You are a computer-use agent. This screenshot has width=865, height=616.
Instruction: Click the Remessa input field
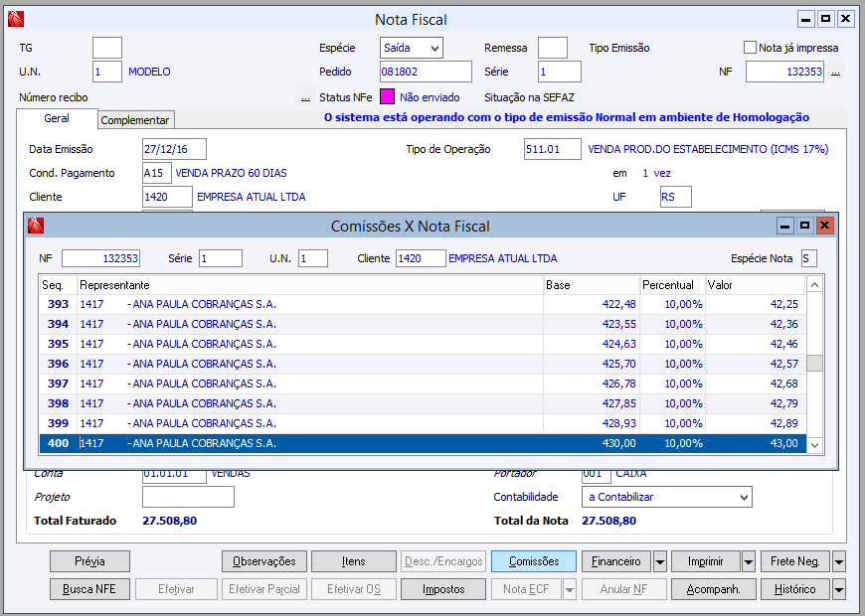553,48
